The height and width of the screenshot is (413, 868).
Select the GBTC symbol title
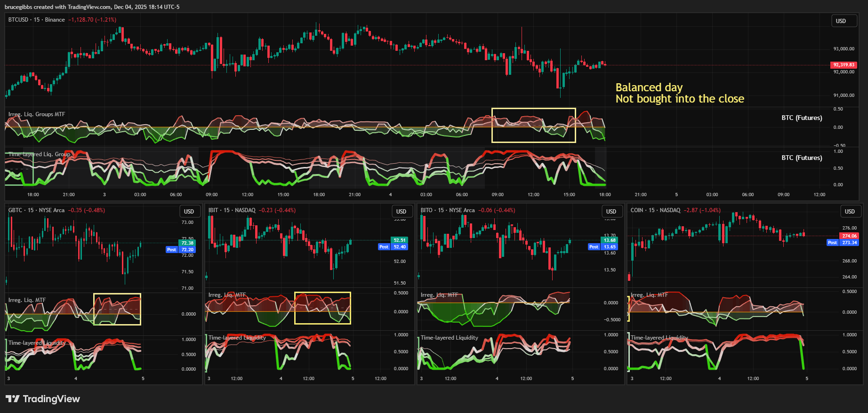click(15, 210)
